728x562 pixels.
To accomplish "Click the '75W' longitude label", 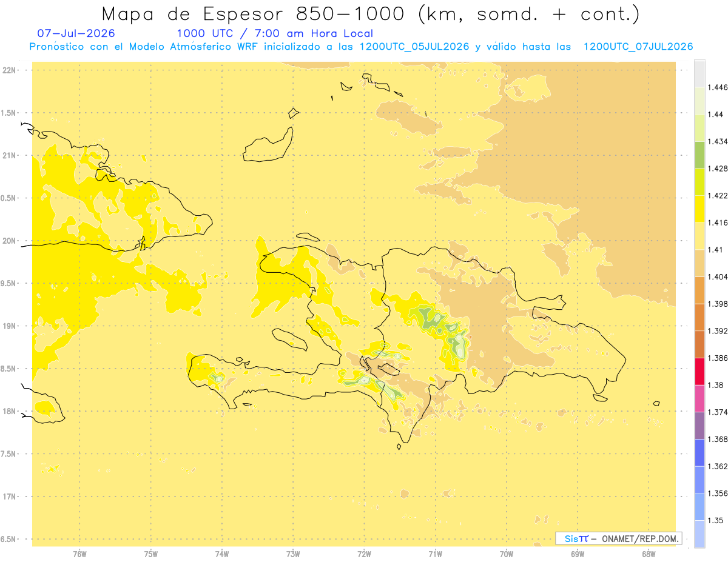I will [151, 554].
